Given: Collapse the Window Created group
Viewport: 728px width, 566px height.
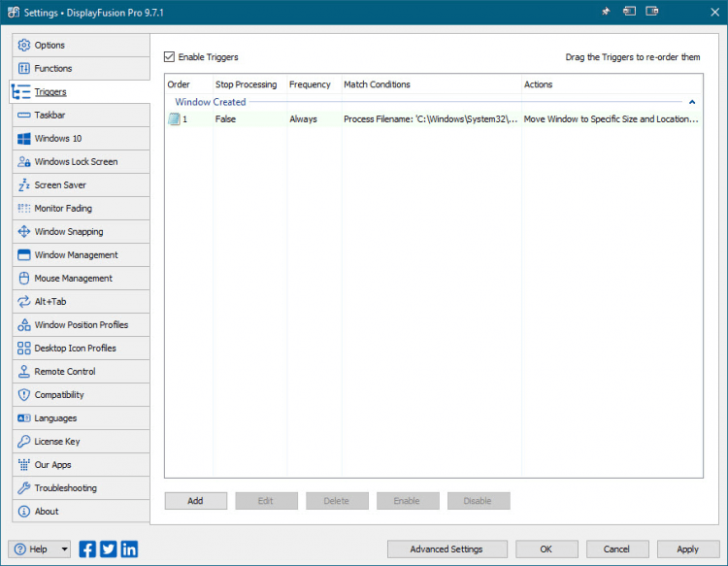Looking at the screenshot, I should click(x=692, y=102).
